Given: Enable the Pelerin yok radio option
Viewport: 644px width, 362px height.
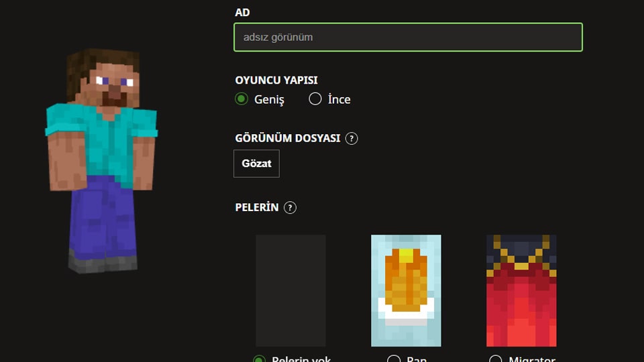Looking at the screenshot, I should pyautogui.click(x=260, y=360).
